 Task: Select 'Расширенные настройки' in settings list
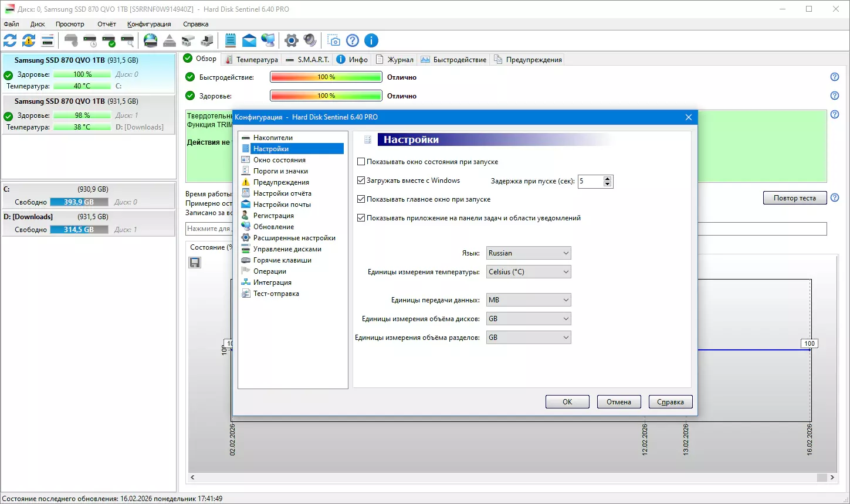294,238
